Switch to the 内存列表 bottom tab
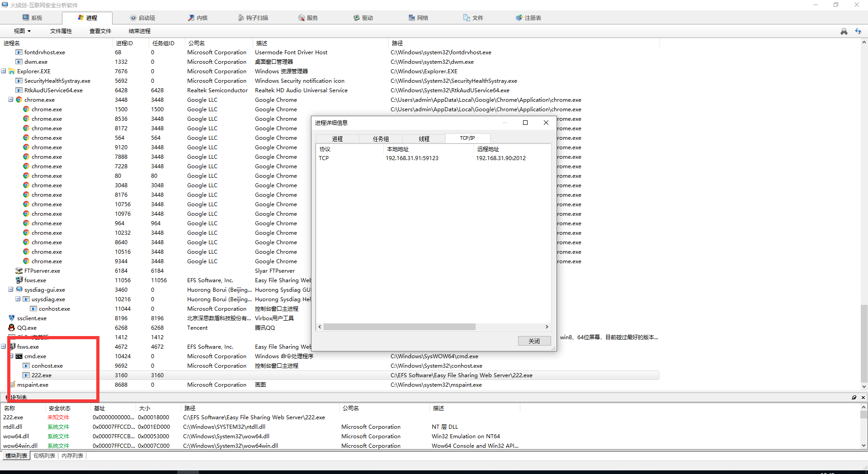Image resolution: width=868 pixels, height=474 pixels. (x=72, y=456)
